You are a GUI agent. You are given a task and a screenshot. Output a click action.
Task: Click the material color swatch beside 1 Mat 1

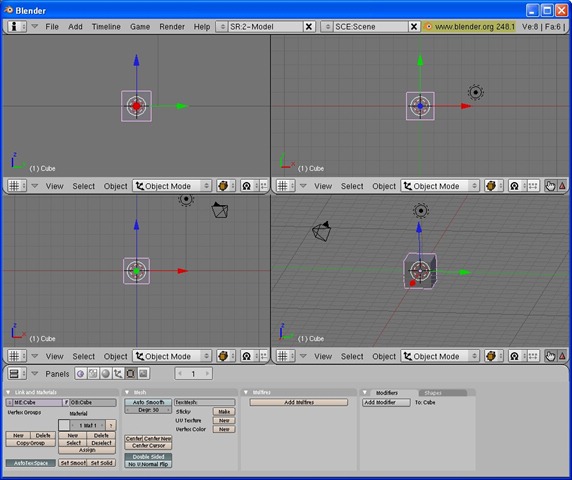pyautogui.click(x=64, y=425)
